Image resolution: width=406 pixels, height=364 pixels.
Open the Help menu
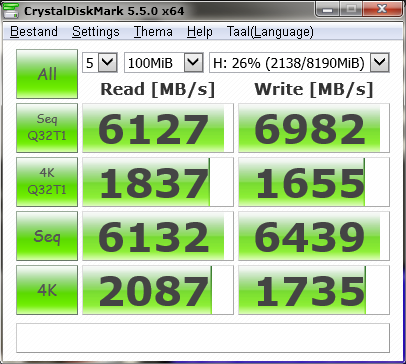point(200,32)
